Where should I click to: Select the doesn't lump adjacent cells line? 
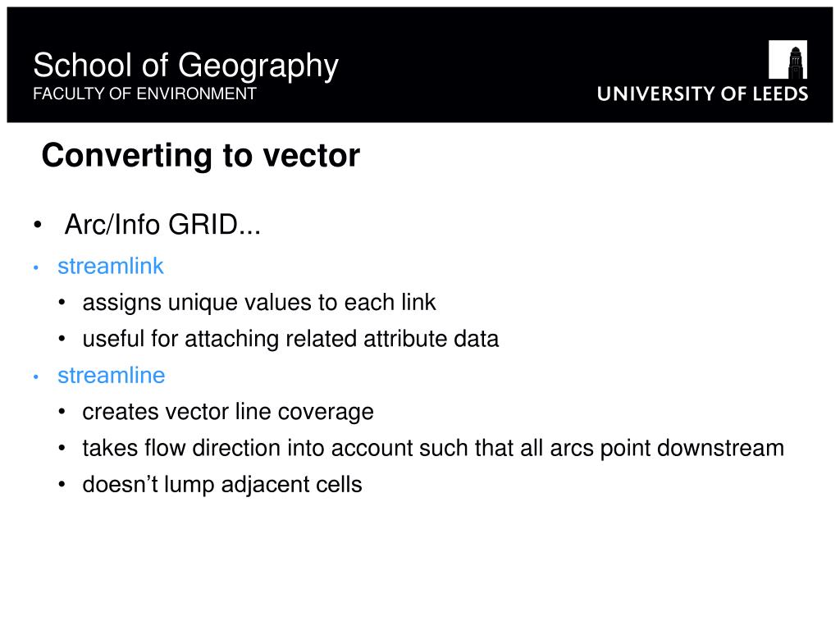(x=222, y=485)
